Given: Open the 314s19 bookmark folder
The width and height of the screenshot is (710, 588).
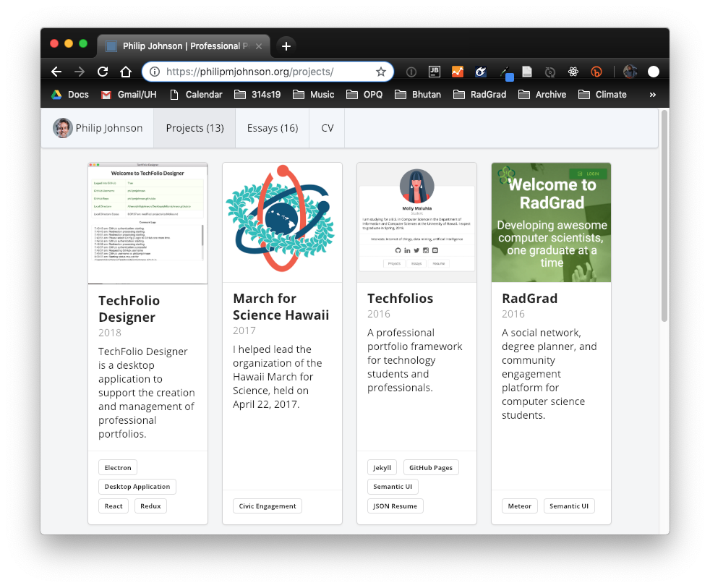Looking at the screenshot, I should click(257, 95).
